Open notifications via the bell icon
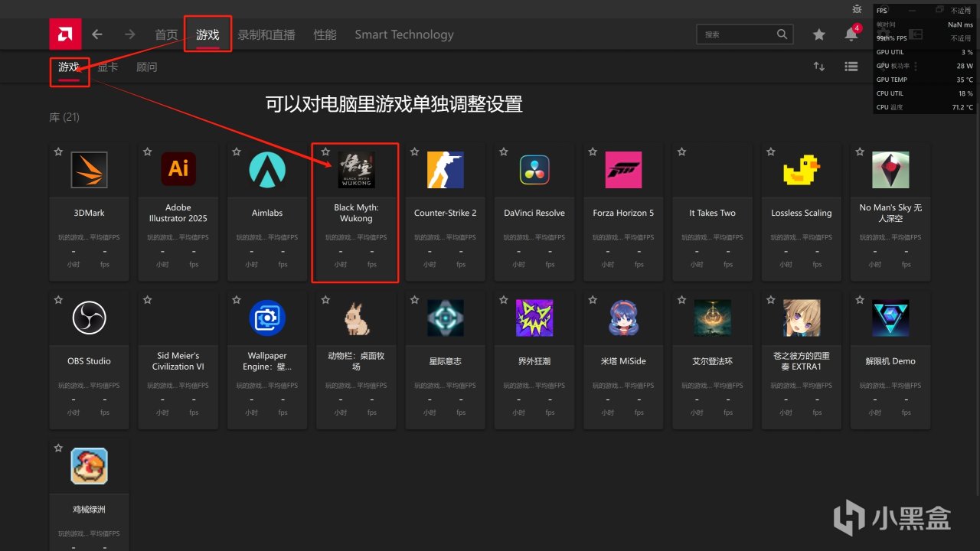Viewport: 980px width, 551px height. (851, 34)
